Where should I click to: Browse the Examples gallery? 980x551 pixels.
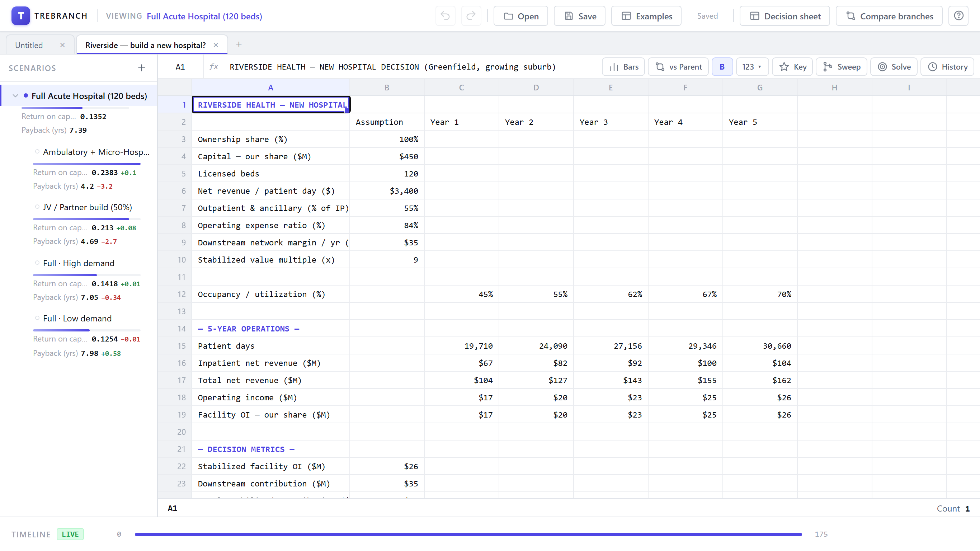pos(646,16)
